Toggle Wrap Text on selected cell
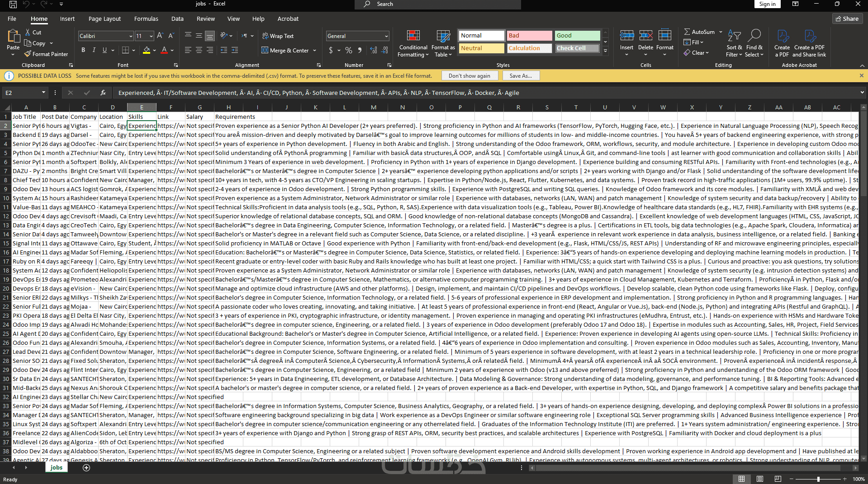 point(278,36)
